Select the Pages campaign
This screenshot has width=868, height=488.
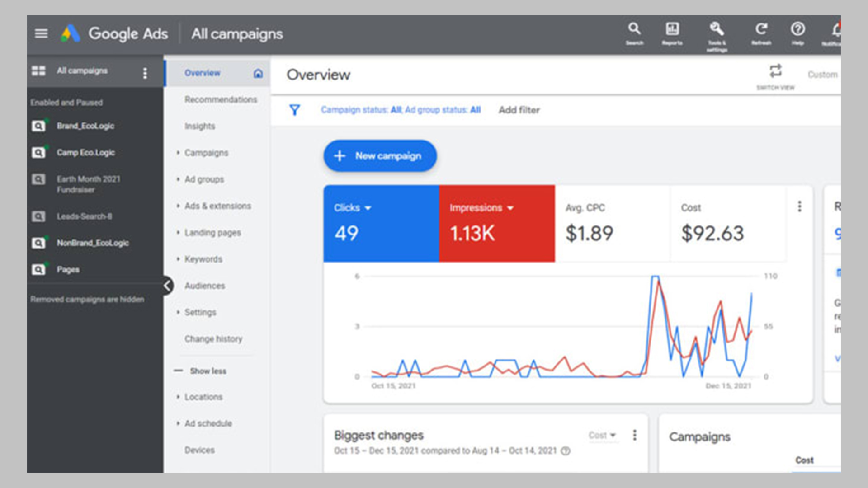[68, 270]
